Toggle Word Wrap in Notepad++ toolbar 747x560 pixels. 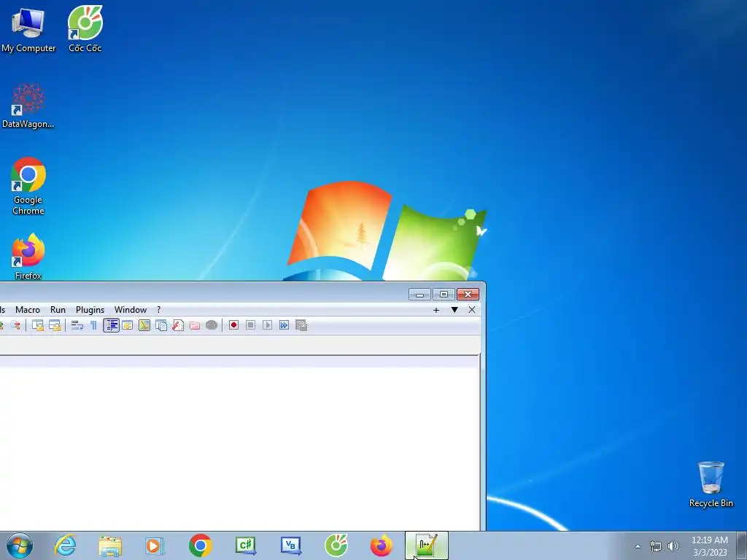click(x=77, y=325)
